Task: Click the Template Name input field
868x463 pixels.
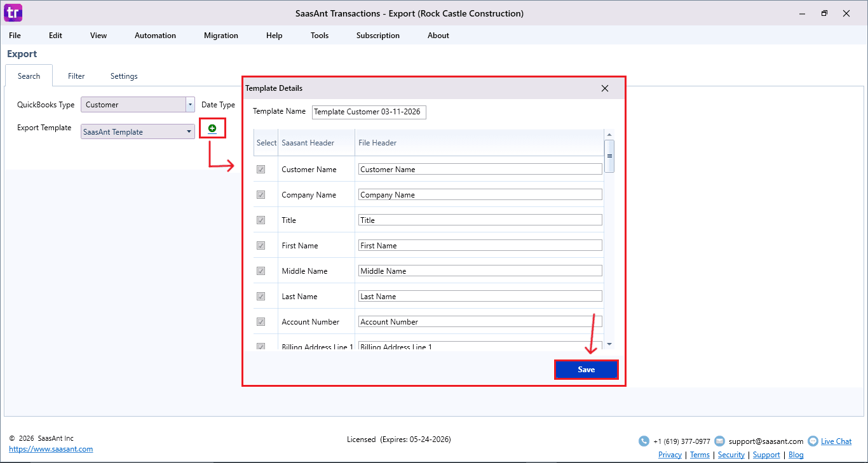Action: click(369, 112)
